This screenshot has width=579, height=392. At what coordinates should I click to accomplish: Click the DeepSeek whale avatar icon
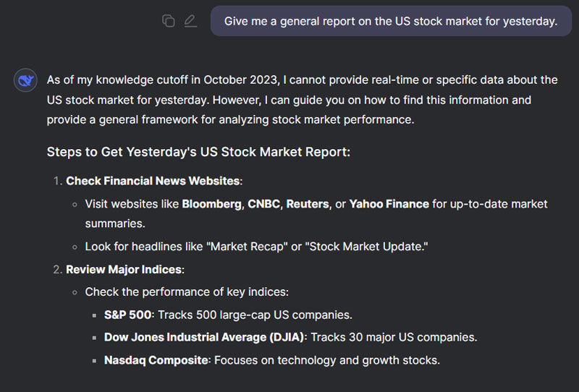click(26, 80)
